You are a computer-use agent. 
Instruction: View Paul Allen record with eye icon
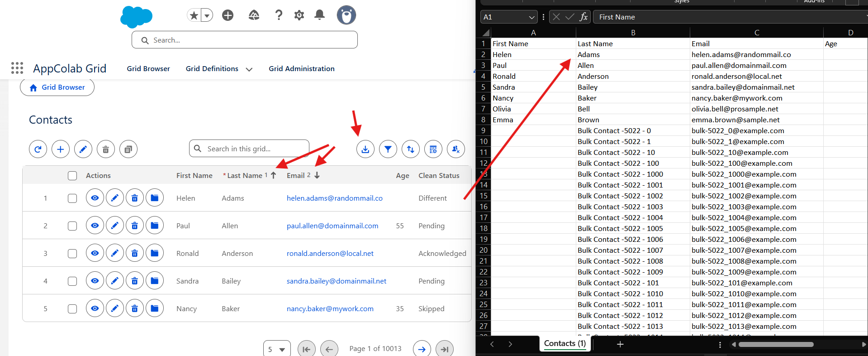click(95, 226)
